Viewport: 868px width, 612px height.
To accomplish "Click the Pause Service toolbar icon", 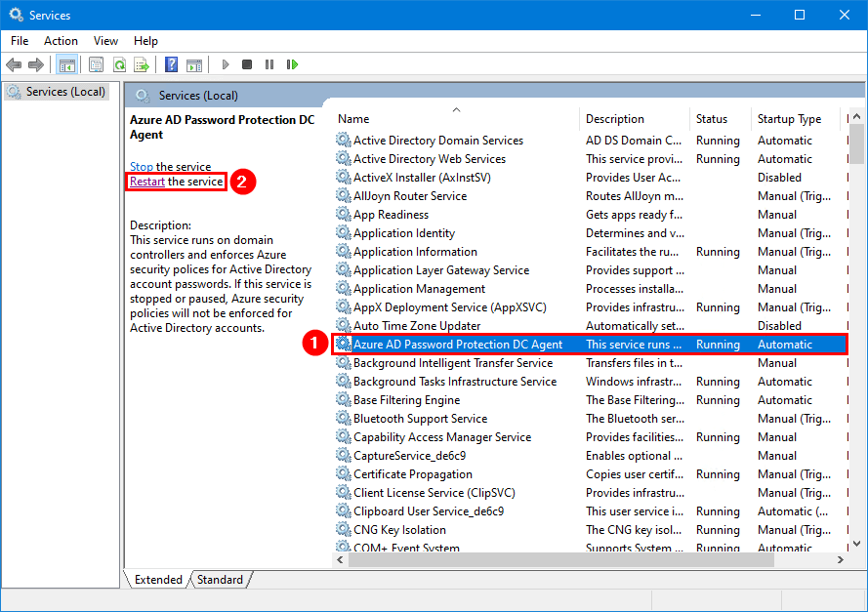I will (x=269, y=64).
